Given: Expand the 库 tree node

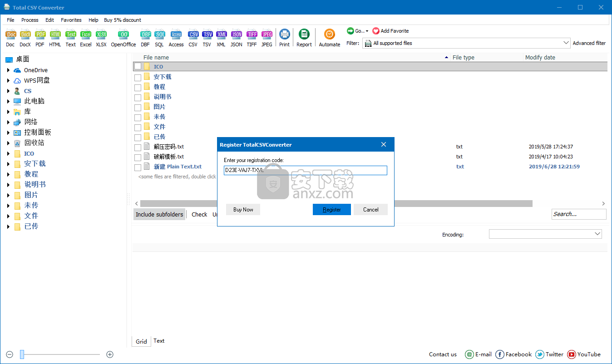Looking at the screenshot, I should (8, 112).
